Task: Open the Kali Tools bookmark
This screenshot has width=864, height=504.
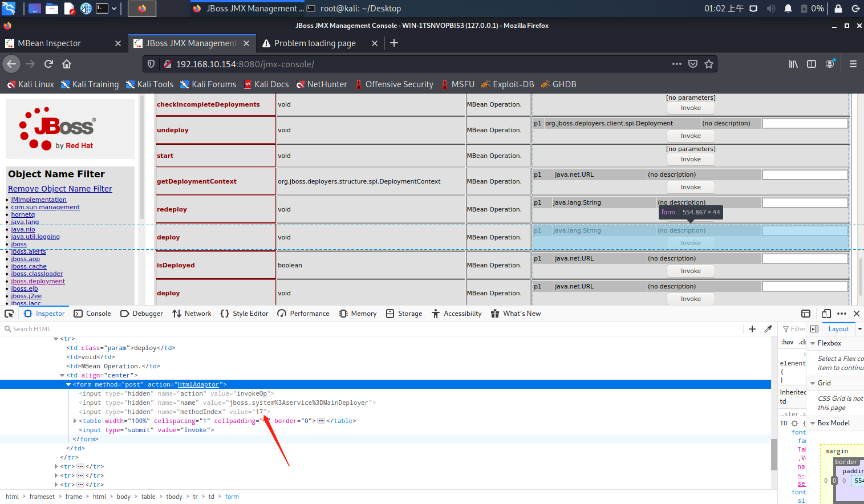Action: 149,84
